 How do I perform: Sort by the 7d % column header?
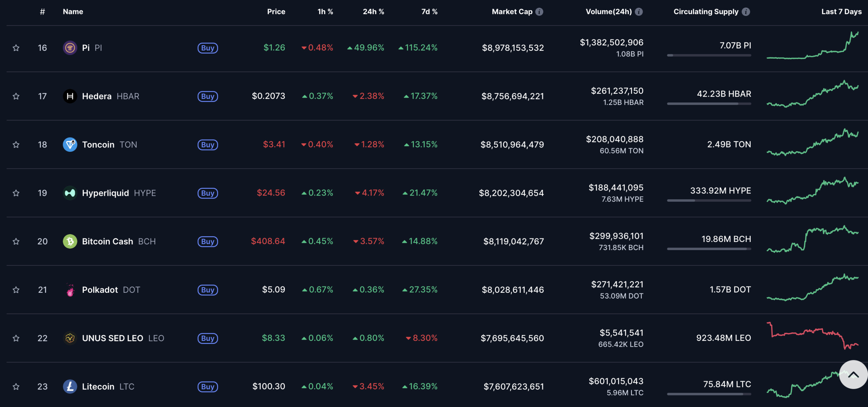[x=429, y=12]
